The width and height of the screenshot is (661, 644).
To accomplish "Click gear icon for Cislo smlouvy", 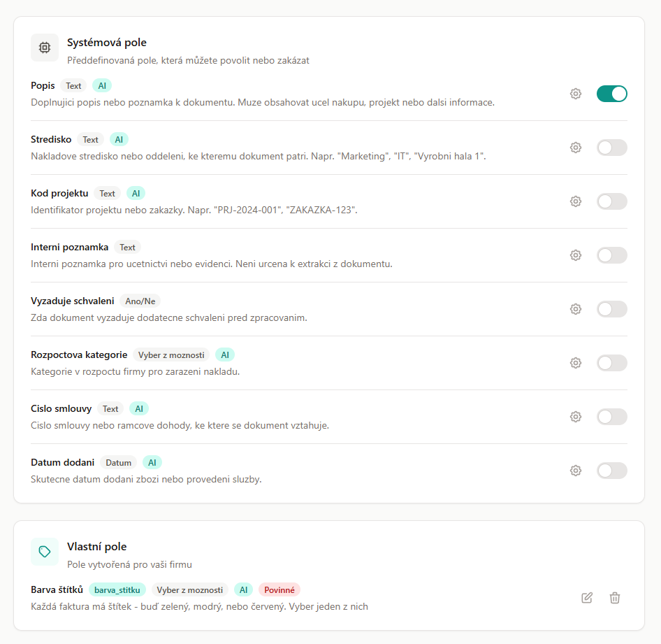I will click(576, 417).
